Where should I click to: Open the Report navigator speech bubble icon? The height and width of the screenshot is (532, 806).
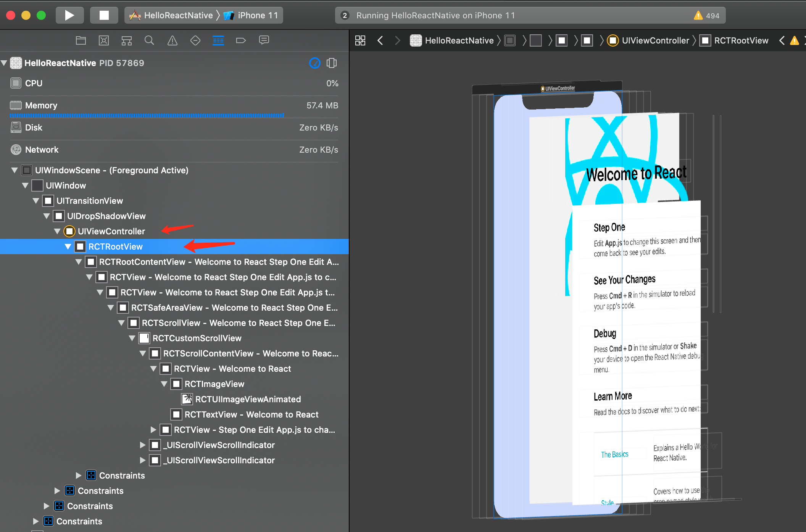pyautogui.click(x=264, y=40)
